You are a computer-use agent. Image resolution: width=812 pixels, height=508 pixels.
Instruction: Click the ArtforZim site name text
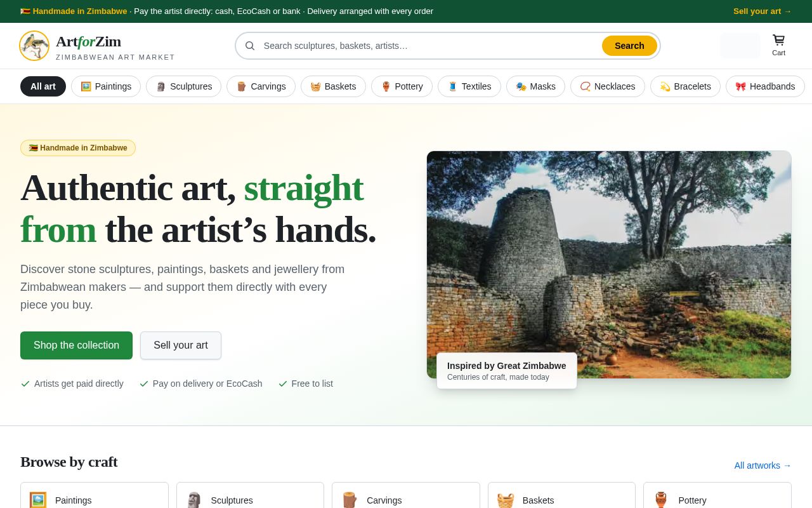88,41
